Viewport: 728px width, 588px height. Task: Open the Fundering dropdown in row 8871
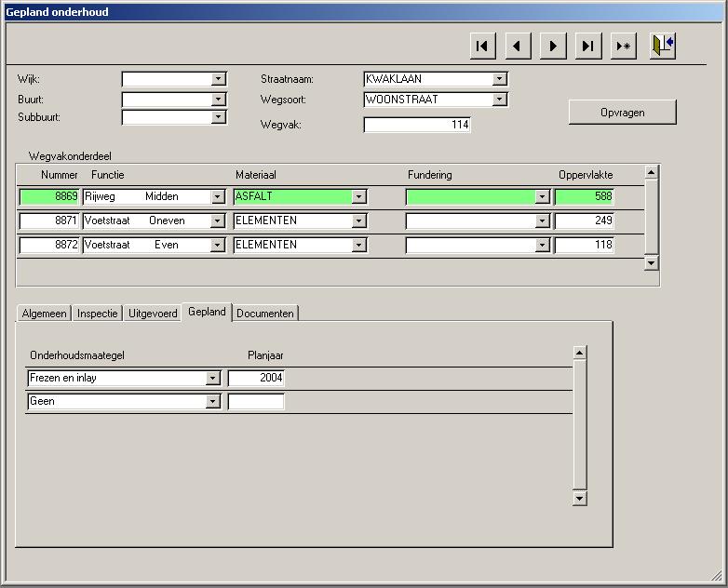(x=542, y=220)
